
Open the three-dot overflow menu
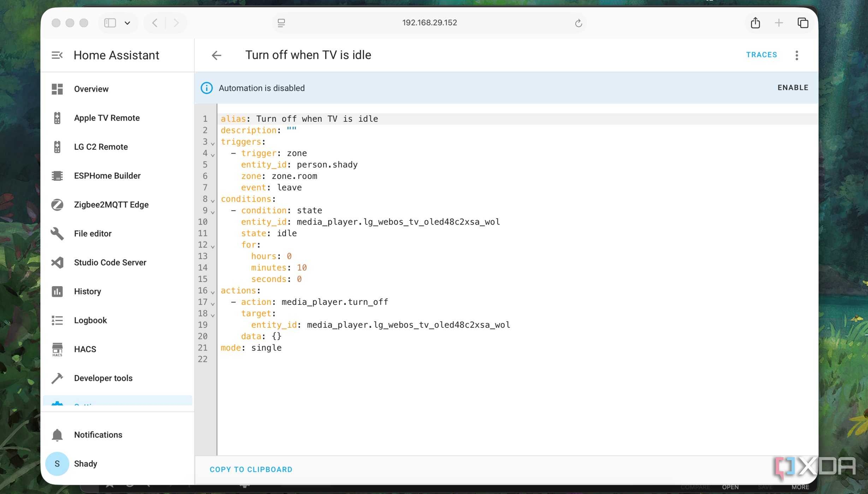[797, 55]
